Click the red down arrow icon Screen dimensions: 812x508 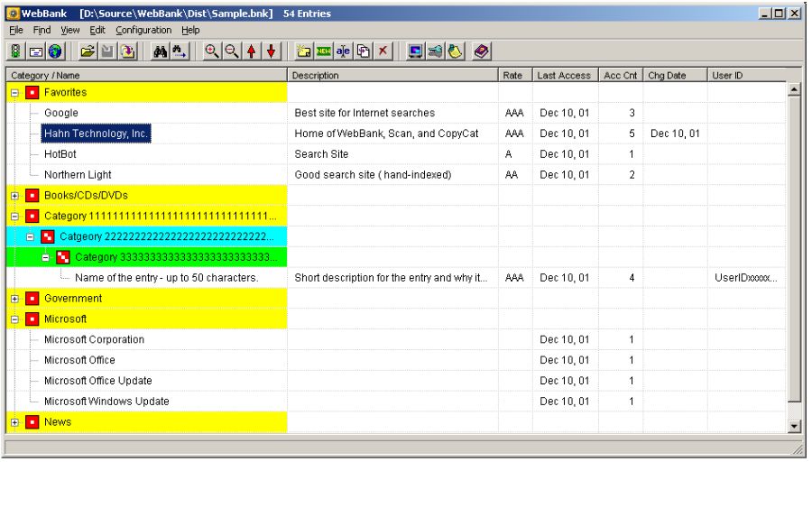tap(272, 51)
